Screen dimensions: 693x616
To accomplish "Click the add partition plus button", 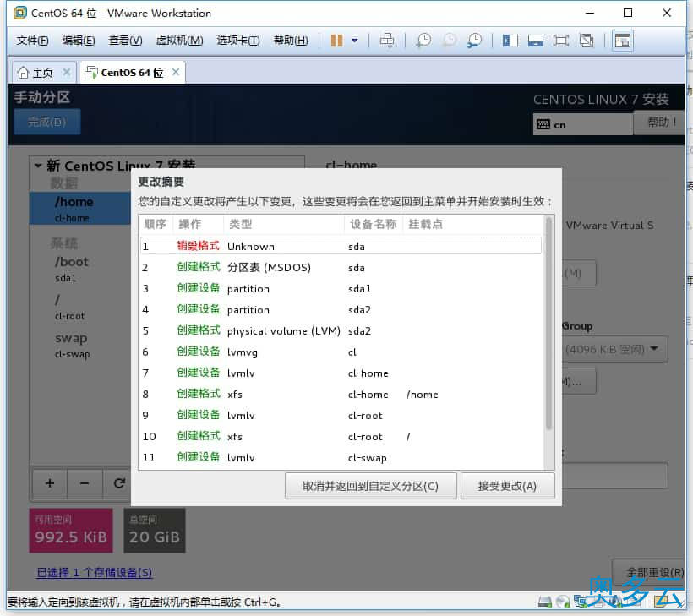I will click(x=50, y=483).
